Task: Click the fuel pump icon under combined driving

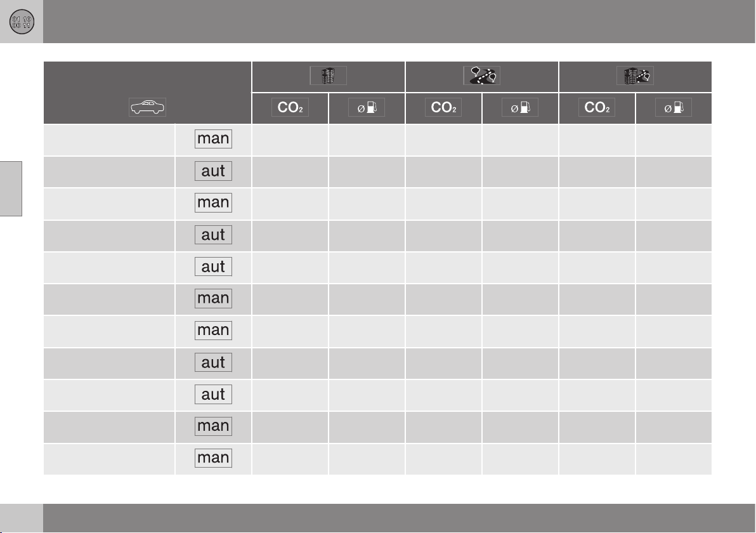Action: pyautogui.click(x=674, y=107)
